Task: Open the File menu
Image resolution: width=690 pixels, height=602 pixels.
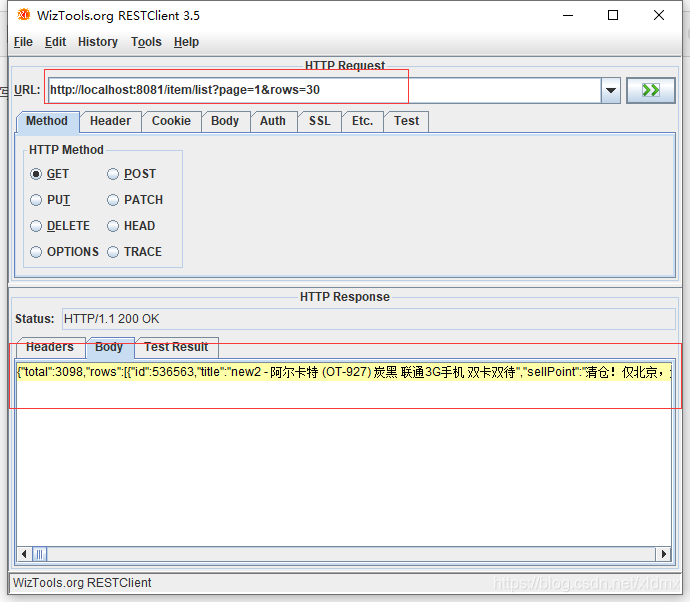Action: 23,42
